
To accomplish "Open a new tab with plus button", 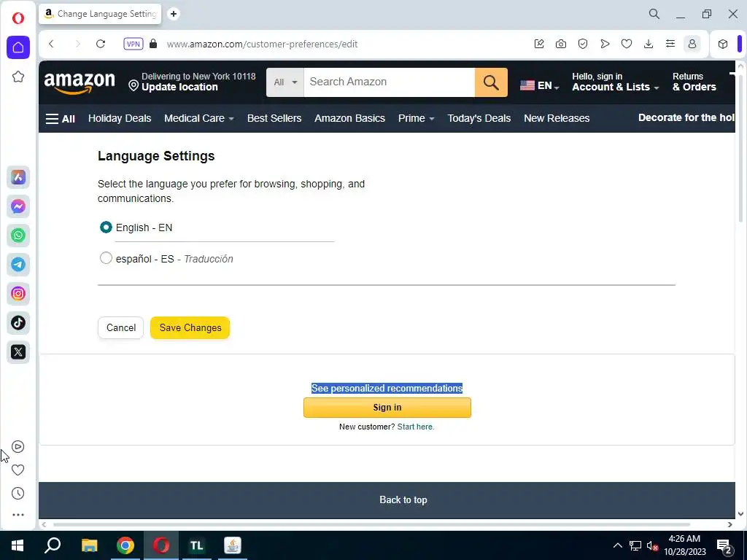I will pos(174,14).
